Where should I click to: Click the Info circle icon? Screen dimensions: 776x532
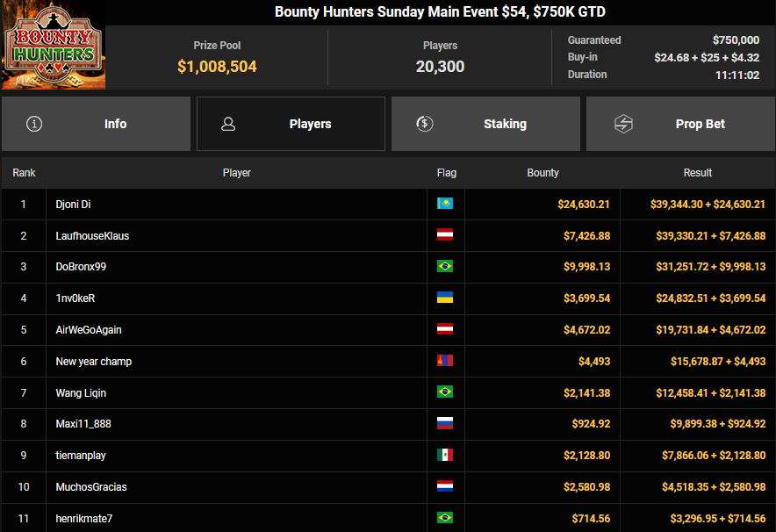[34, 124]
